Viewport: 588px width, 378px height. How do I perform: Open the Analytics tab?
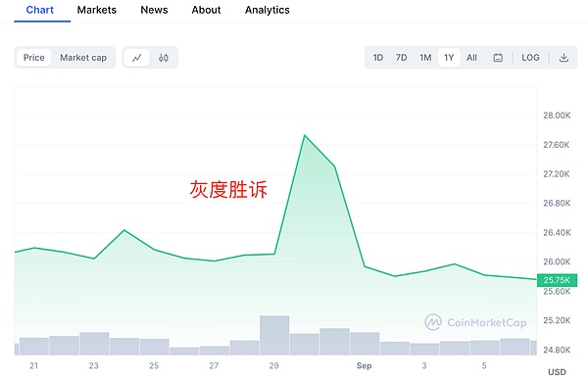(268, 10)
